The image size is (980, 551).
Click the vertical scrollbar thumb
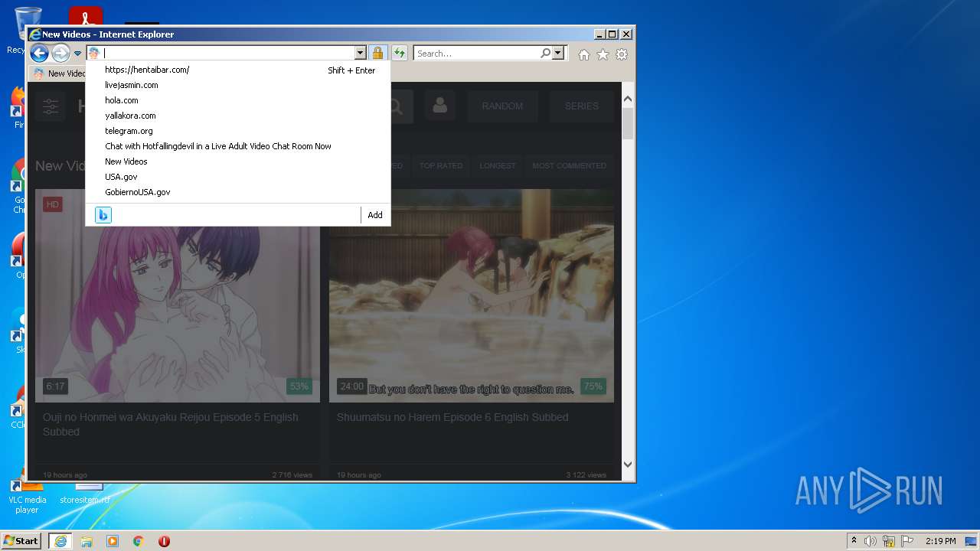click(628, 123)
